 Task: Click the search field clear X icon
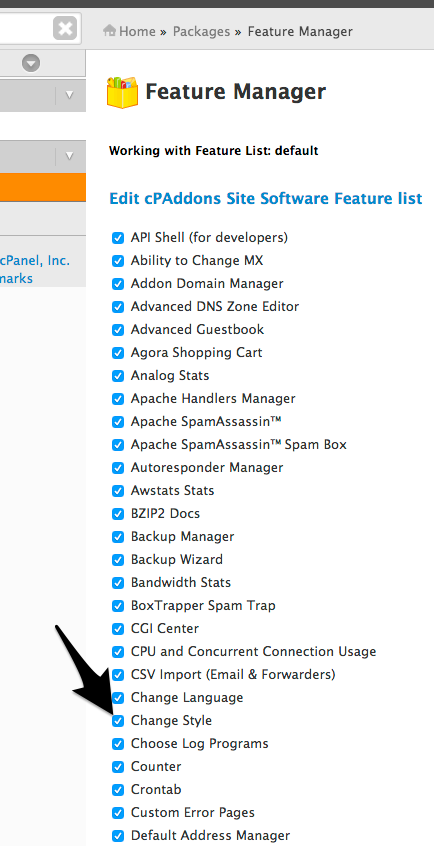[65, 28]
